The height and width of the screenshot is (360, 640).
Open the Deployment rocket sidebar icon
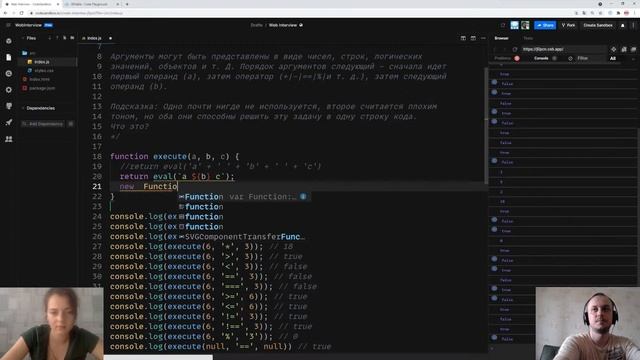pyautogui.click(x=9, y=122)
